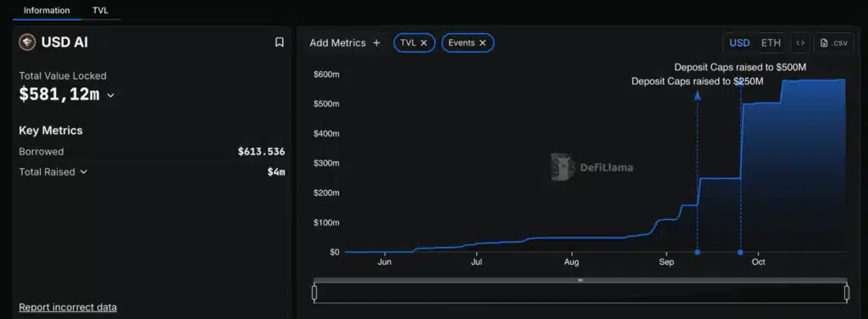868x319 pixels.
Task: Click the $300m y-axis label
Action: (x=326, y=163)
